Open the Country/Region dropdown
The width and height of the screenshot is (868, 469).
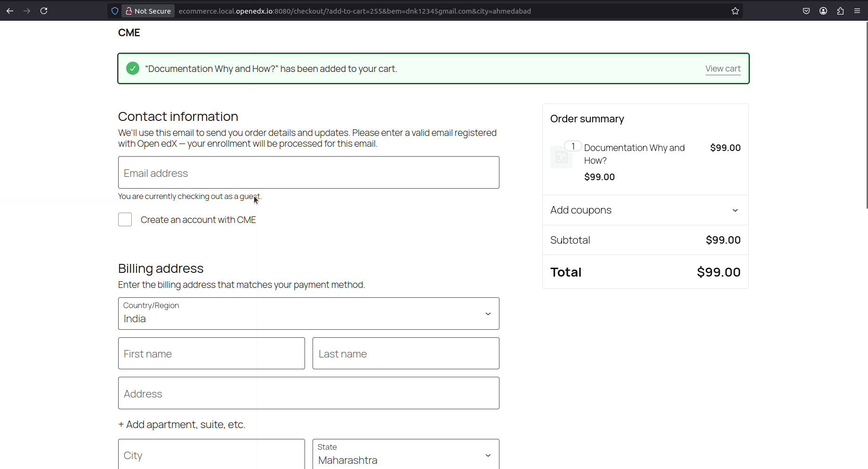[x=308, y=314]
